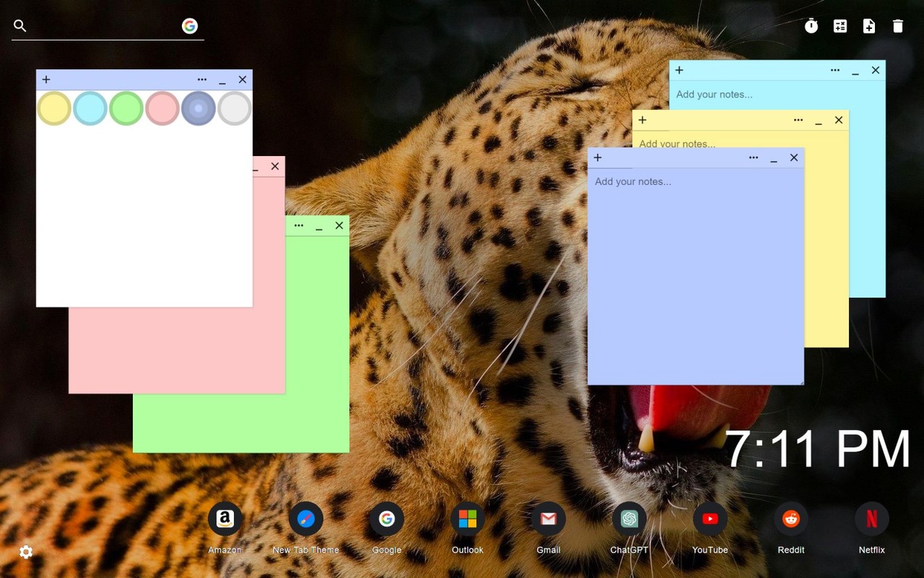Click the magnifier search icon
This screenshot has height=578, width=924.
20,26
